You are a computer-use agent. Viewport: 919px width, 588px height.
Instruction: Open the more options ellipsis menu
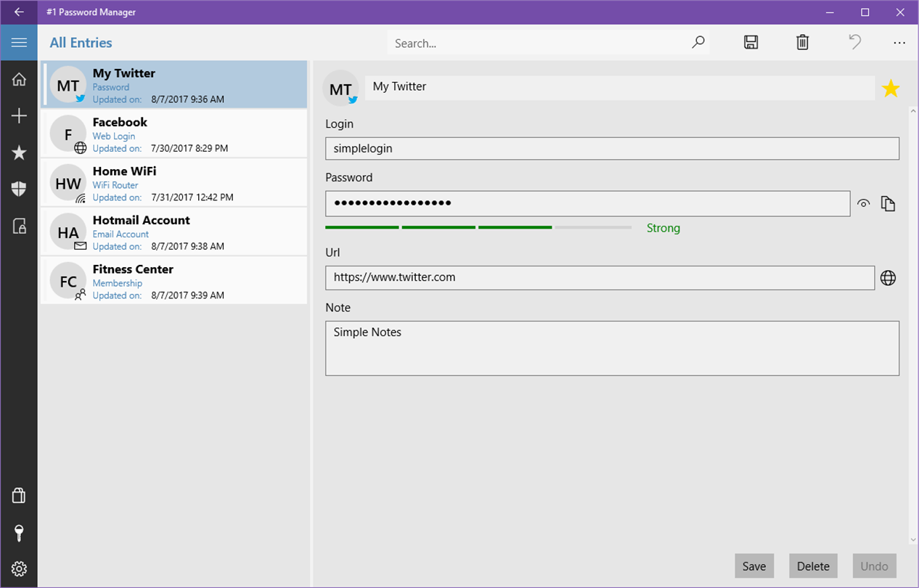coord(899,43)
